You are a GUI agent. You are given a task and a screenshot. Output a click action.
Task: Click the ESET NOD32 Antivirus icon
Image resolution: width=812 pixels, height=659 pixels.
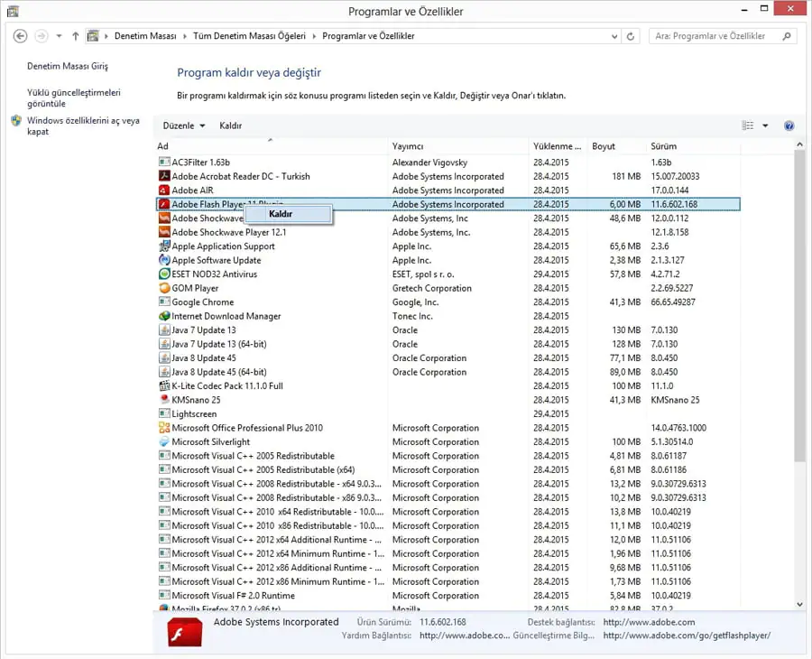point(165,274)
